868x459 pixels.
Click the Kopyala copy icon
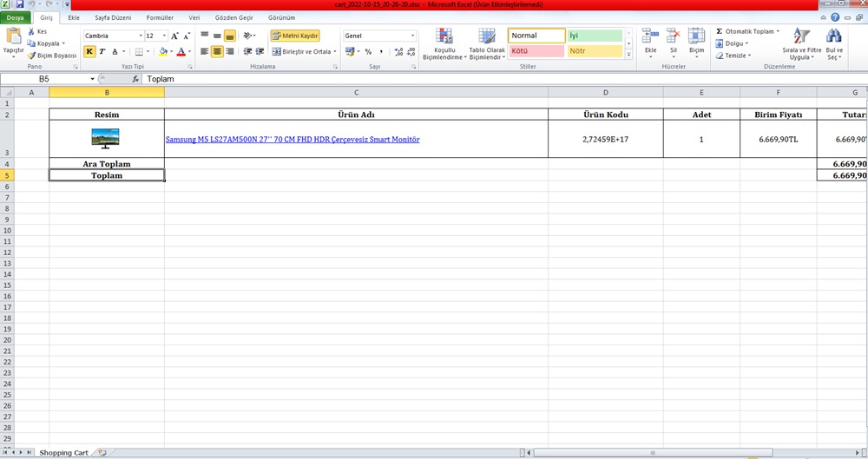[31, 43]
